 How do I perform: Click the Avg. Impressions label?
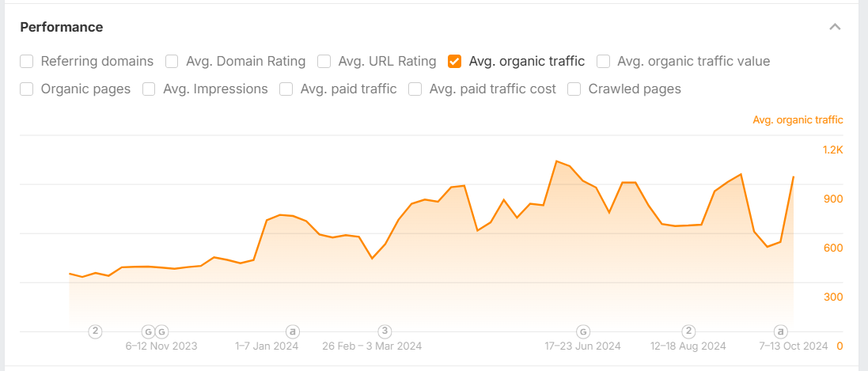(x=215, y=89)
